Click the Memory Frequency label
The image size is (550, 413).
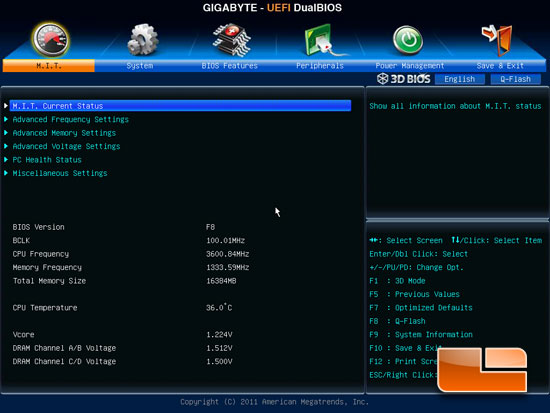(47, 267)
